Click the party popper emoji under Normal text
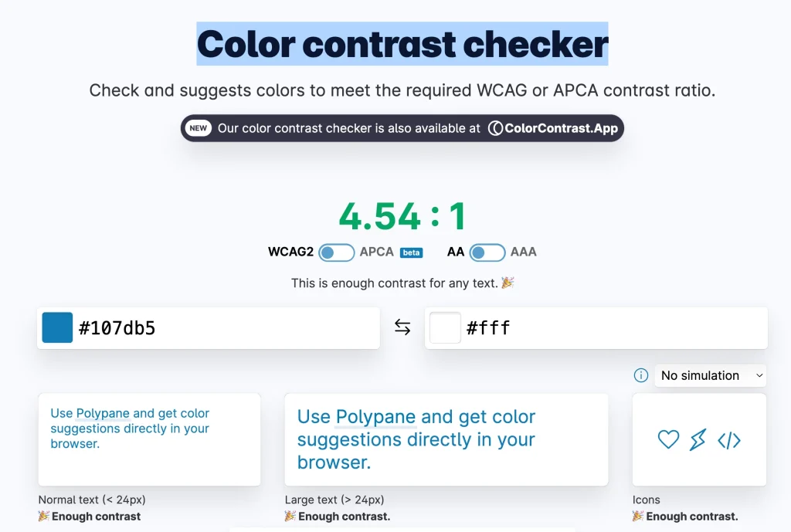The image size is (791, 532). 42,516
